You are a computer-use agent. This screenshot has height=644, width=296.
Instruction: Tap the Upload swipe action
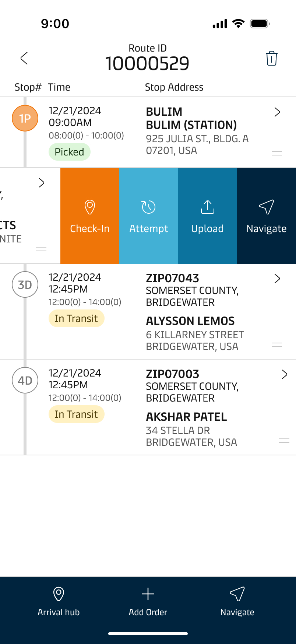(208, 216)
